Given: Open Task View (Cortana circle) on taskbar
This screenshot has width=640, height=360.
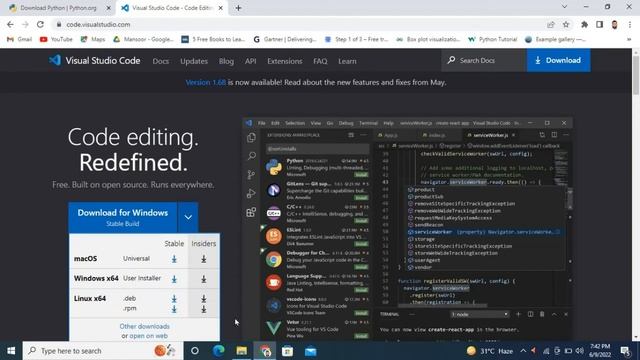Looking at the screenshot, I should (195, 351).
